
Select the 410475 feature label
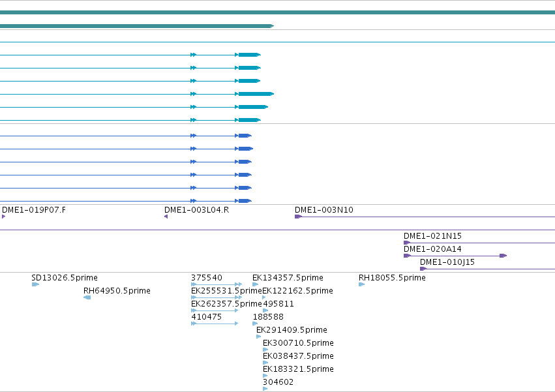click(x=206, y=317)
